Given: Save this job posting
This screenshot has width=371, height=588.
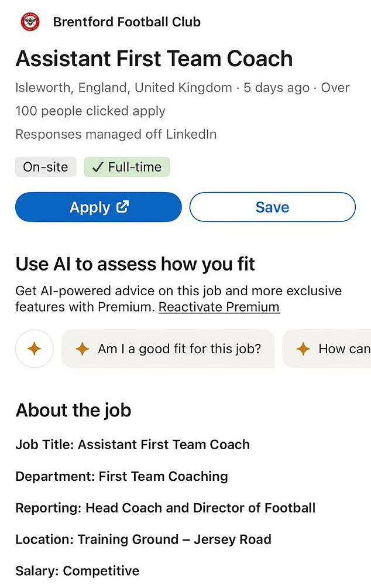Looking at the screenshot, I should (x=272, y=207).
